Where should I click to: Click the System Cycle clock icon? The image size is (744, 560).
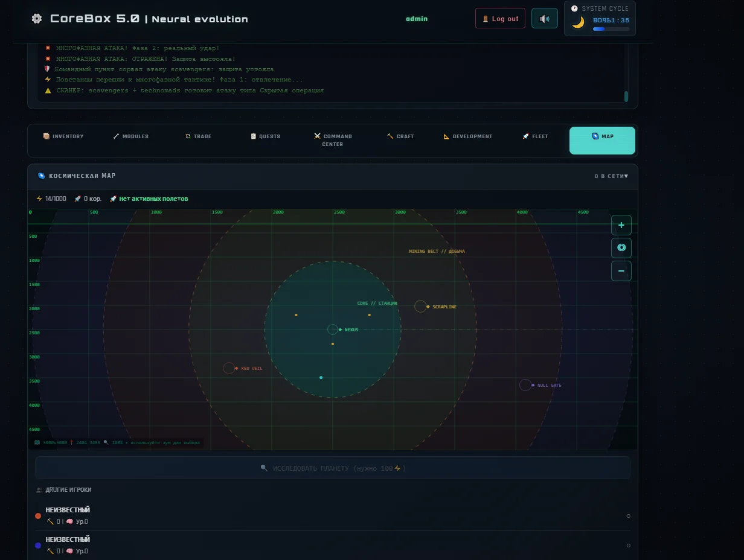coord(574,8)
